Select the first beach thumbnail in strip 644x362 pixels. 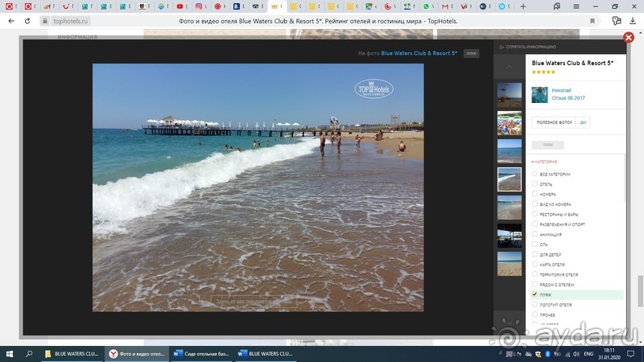[x=509, y=95]
